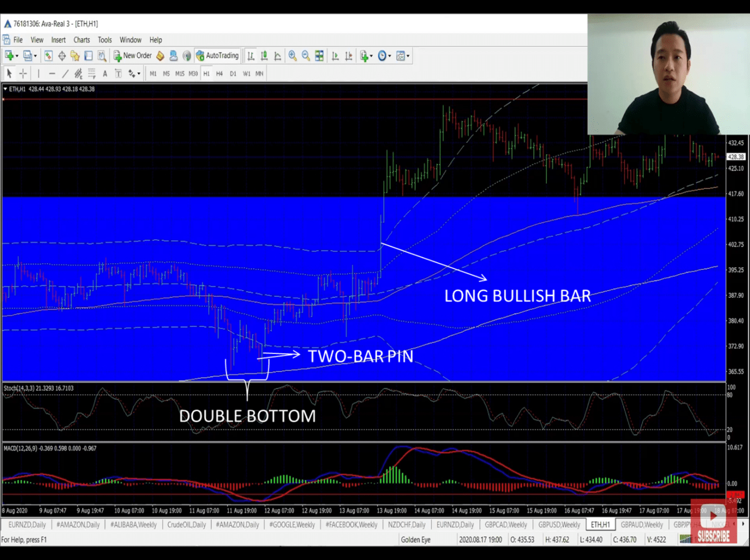Screen dimensions: 750x560
Task: Select the Text tool (A)
Action: (x=105, y=73)
